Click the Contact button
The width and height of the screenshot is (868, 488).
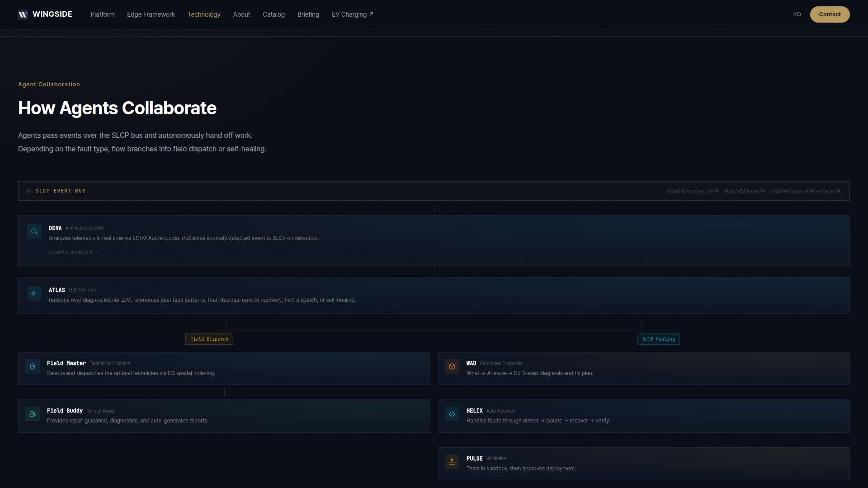click(830, 14)
